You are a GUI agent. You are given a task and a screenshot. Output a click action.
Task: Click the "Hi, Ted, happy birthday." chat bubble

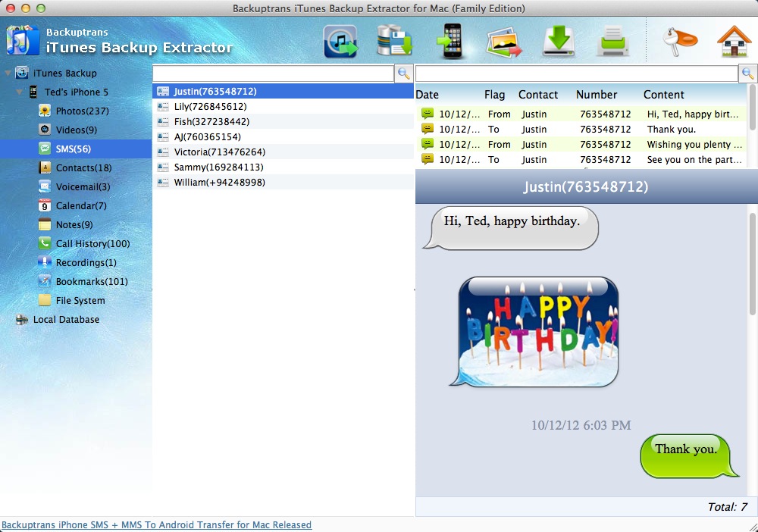512,227
